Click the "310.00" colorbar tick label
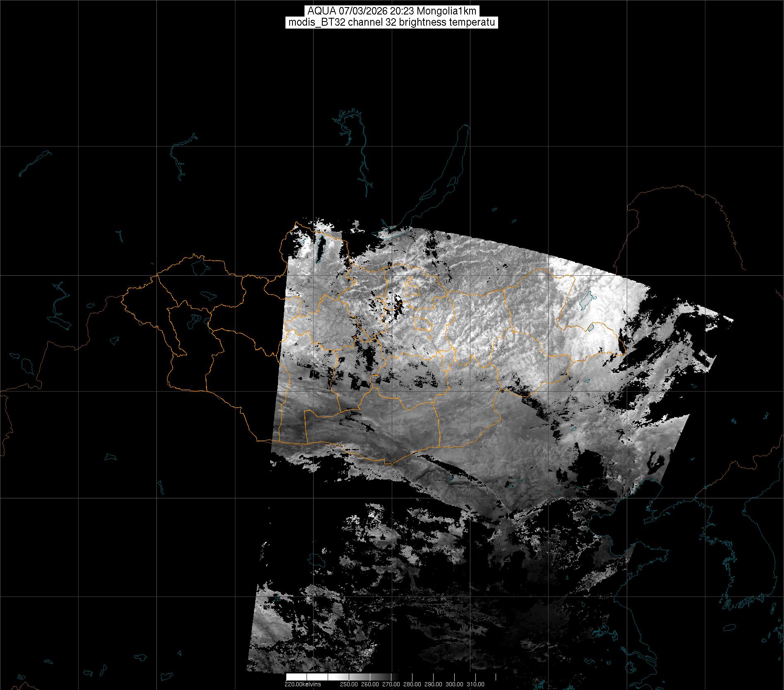The image size is (784, 690). pos(475,684)
